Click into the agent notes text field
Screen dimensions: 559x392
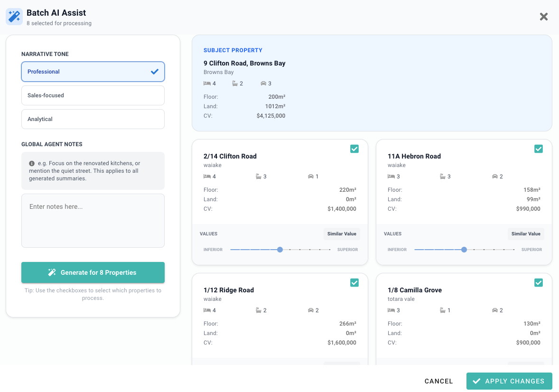[93, 221]
